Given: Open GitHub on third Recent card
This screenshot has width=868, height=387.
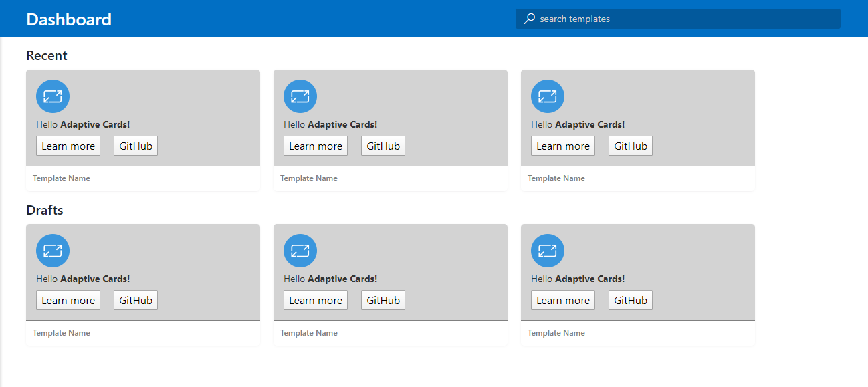Looking at the screenshot, I should [x=631, y=146].
